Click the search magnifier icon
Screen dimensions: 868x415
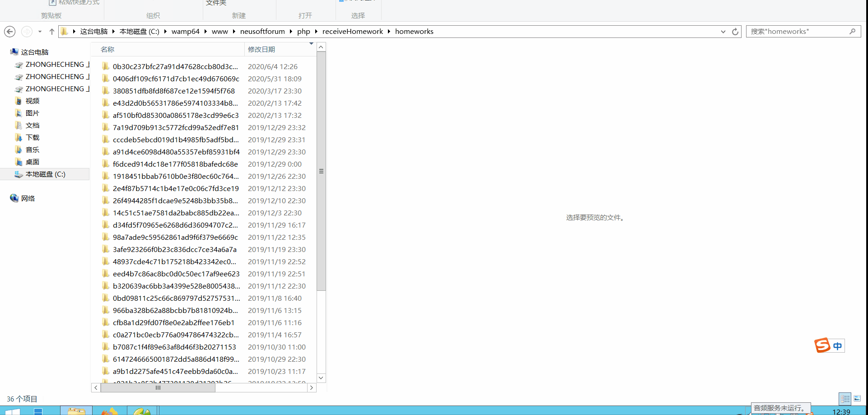[852, 32]
